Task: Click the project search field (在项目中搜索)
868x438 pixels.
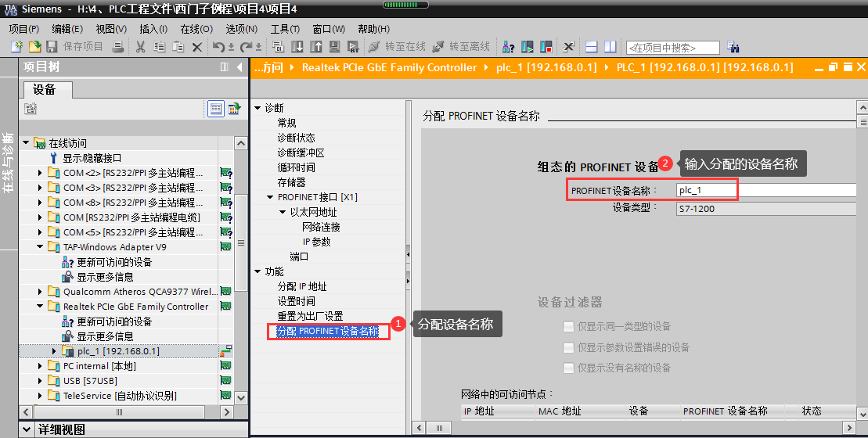Action: (672, 48)
